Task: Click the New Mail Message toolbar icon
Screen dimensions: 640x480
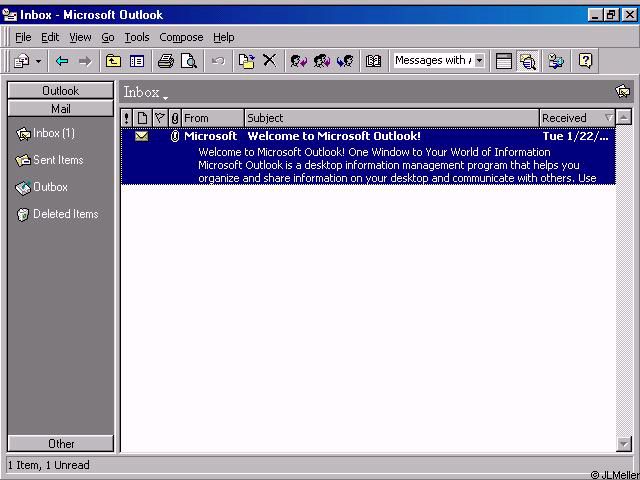Action: coord(22,61)
